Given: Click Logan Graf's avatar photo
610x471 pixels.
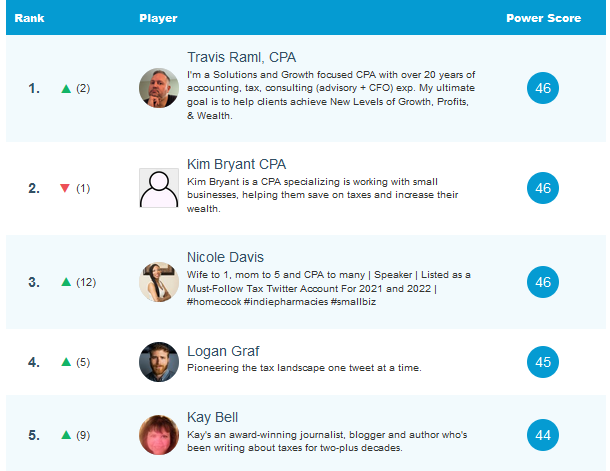Looking at the screenshot, I should click(x=159, y=362).
